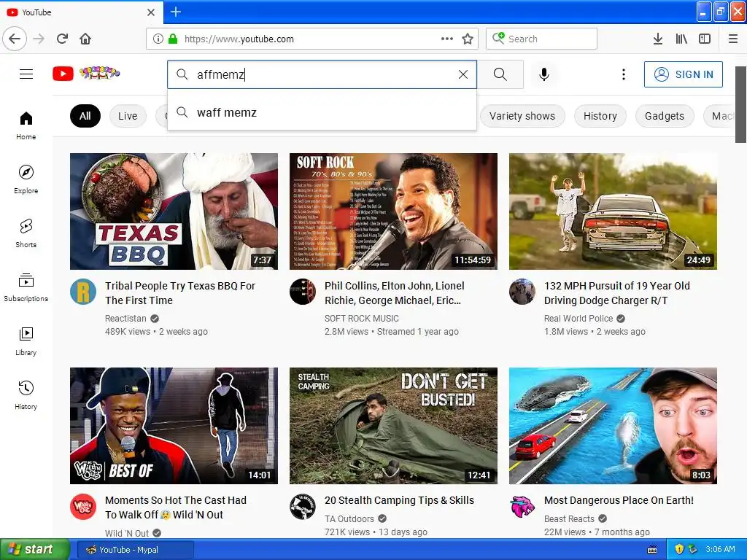
Task: Visit the TA Outdoors channel name
Action: click(x=349, y=518)
